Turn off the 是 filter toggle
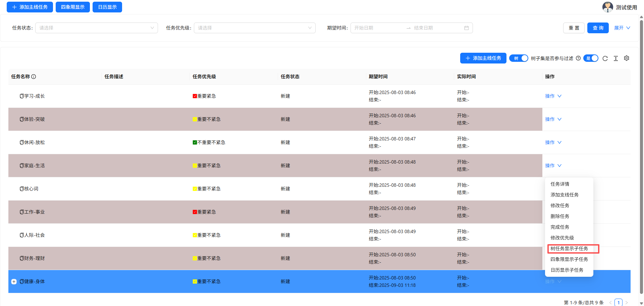Viewport: 644px width, 306px height. (591, 58)
